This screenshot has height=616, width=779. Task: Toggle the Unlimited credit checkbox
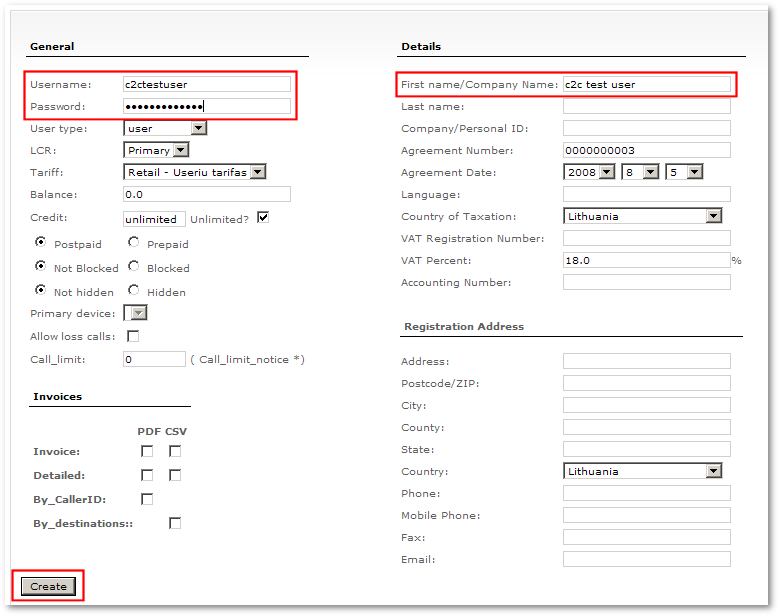click(x=263, y=218)
